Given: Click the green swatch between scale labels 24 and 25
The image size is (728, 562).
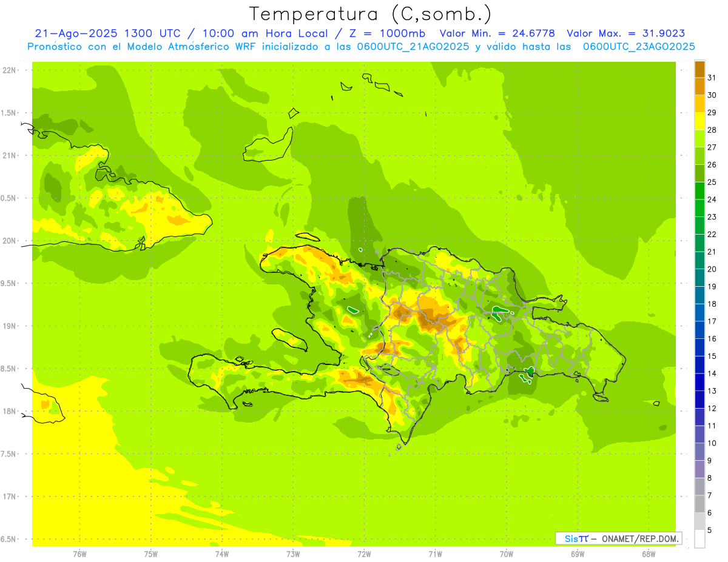Looking at the screenshot, I should click(x=699, y=190).
